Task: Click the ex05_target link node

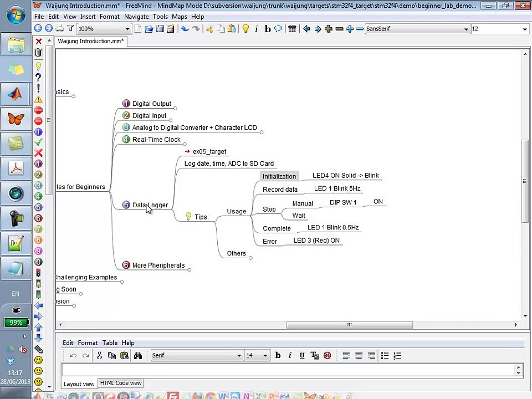Action: (x=209, y=152)
